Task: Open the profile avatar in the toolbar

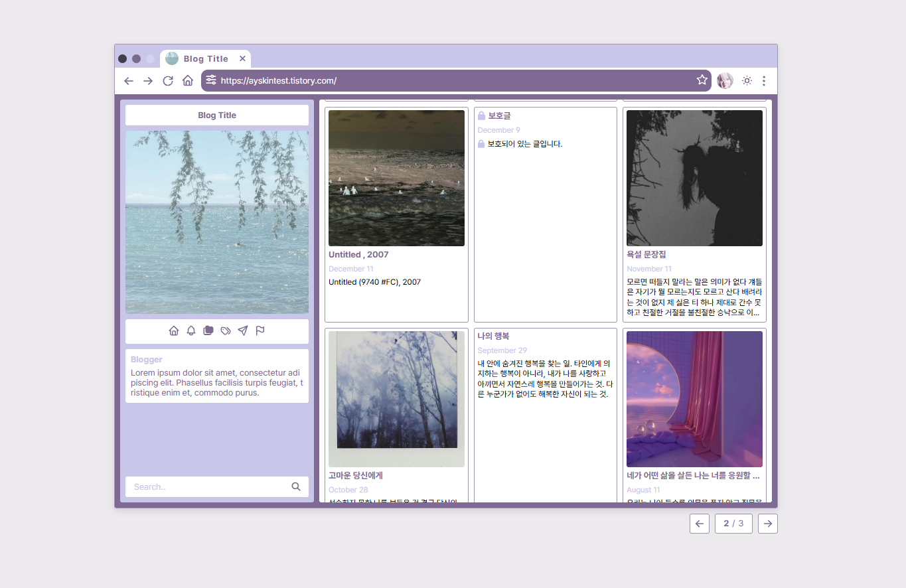Action: pos(725,81)
